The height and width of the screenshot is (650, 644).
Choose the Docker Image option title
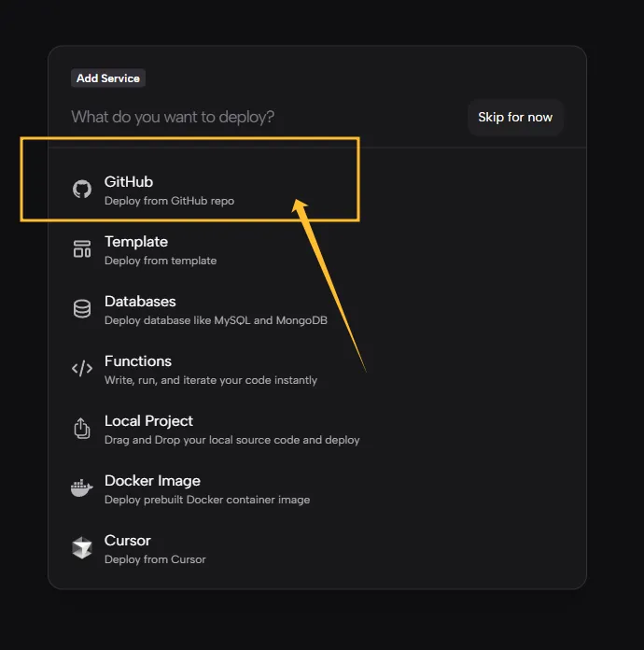point(152,481)
